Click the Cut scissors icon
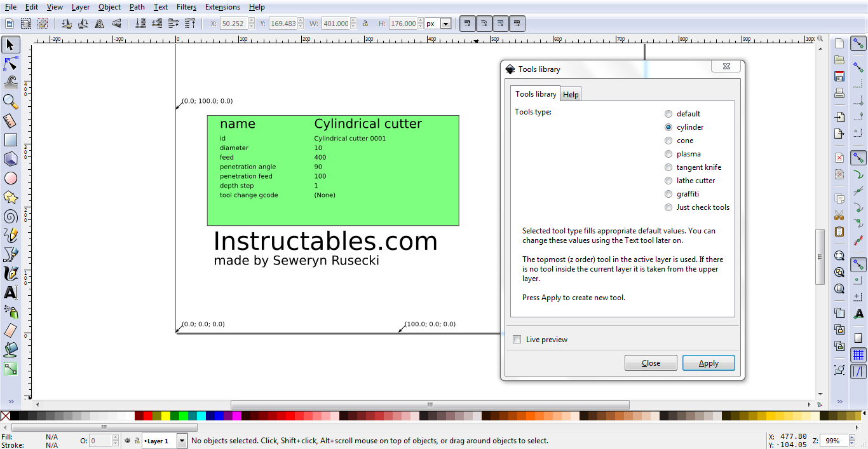Image resolution: width=868 pixels, height=449 pixels. click(839, 215)
